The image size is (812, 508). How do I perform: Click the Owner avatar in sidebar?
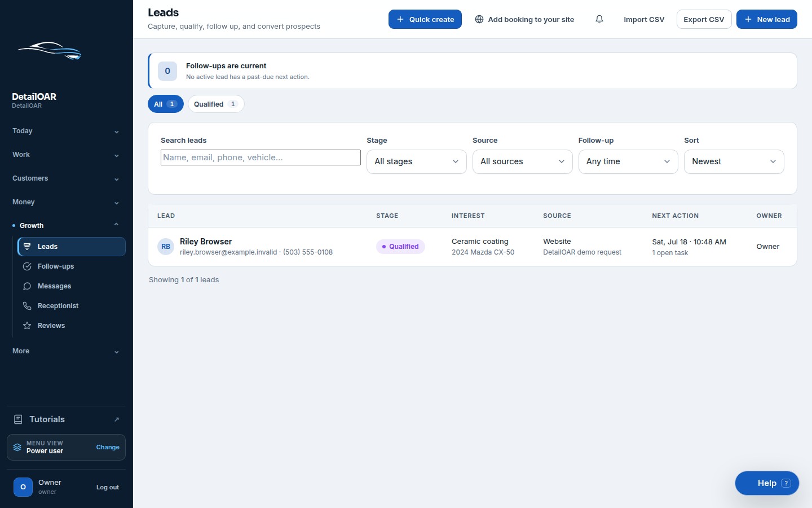tap(23, 487)
